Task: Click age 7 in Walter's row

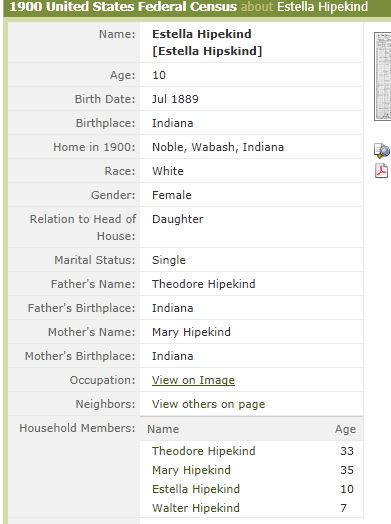Action: coord(344,508)
